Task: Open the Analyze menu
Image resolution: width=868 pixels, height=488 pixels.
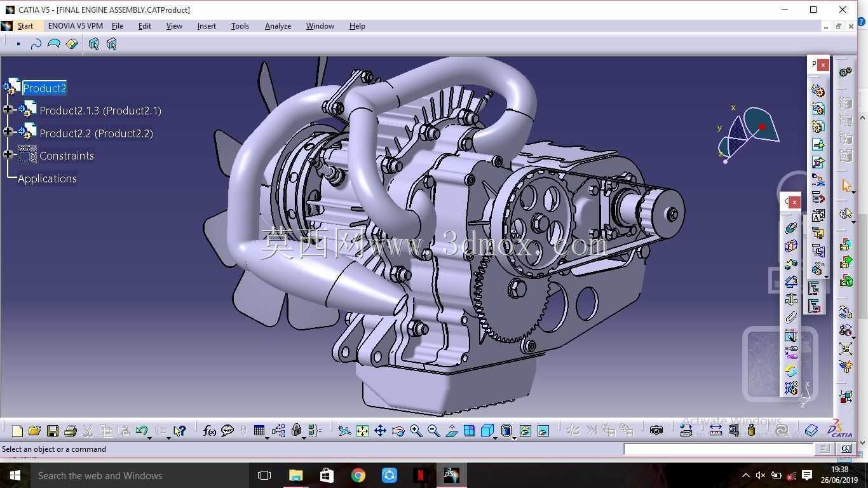Action: tap(278, 26)
